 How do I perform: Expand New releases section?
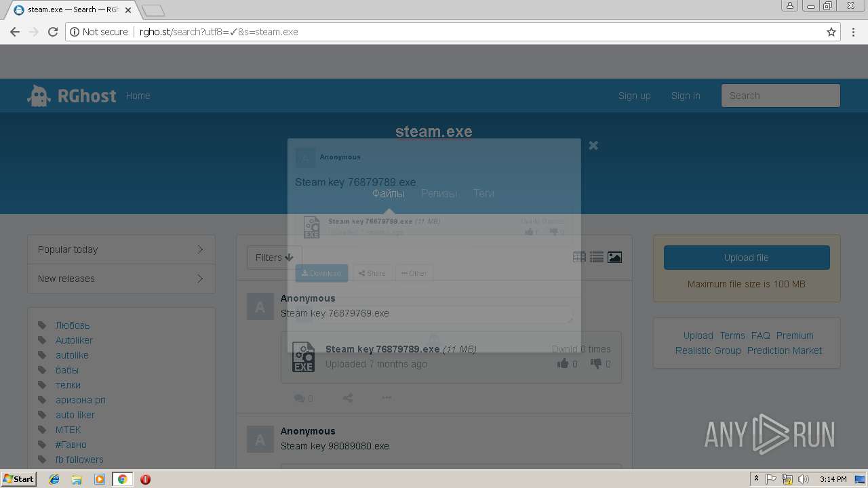pyautogui.click(x=121, y=279)
